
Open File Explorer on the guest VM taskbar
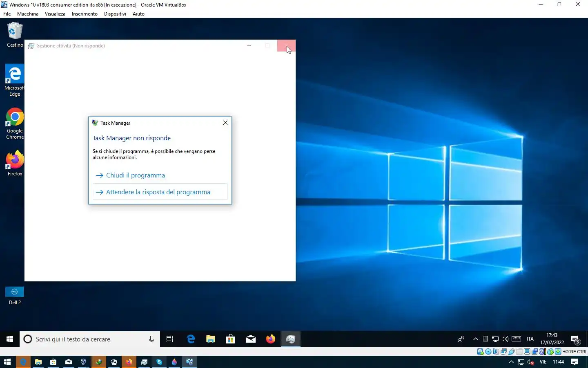click(211, 339)
